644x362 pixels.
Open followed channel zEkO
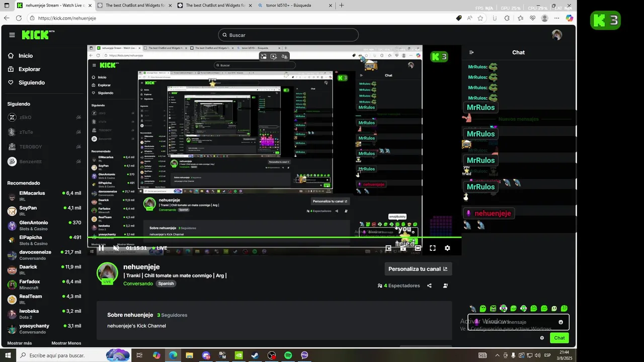pyautogui.click(x=44, y=117)
